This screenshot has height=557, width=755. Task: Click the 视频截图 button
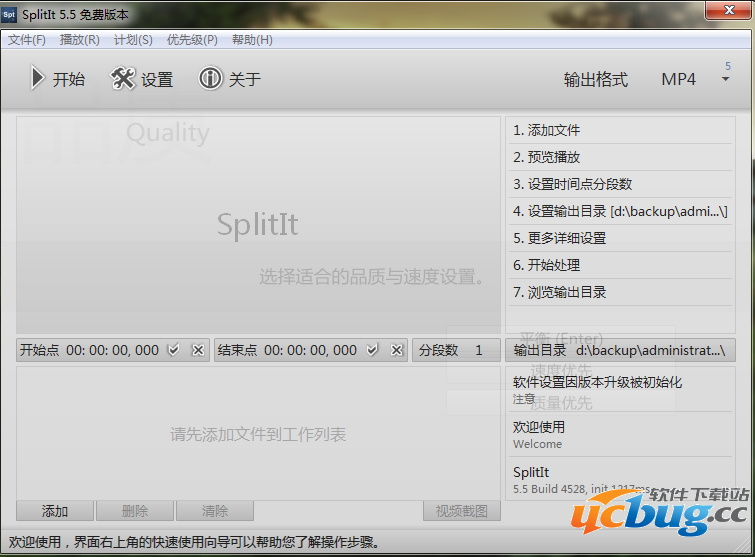pos(461,511)
